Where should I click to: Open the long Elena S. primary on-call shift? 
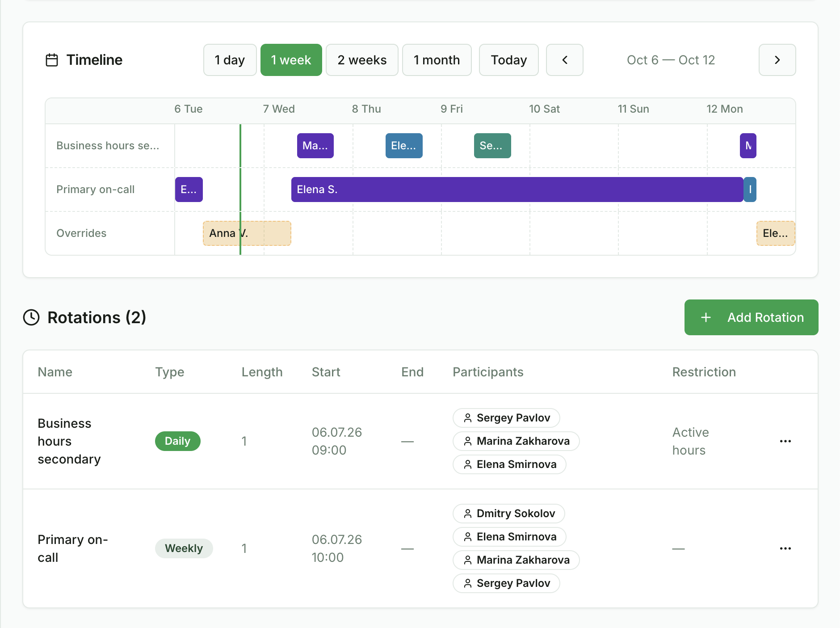517,190
